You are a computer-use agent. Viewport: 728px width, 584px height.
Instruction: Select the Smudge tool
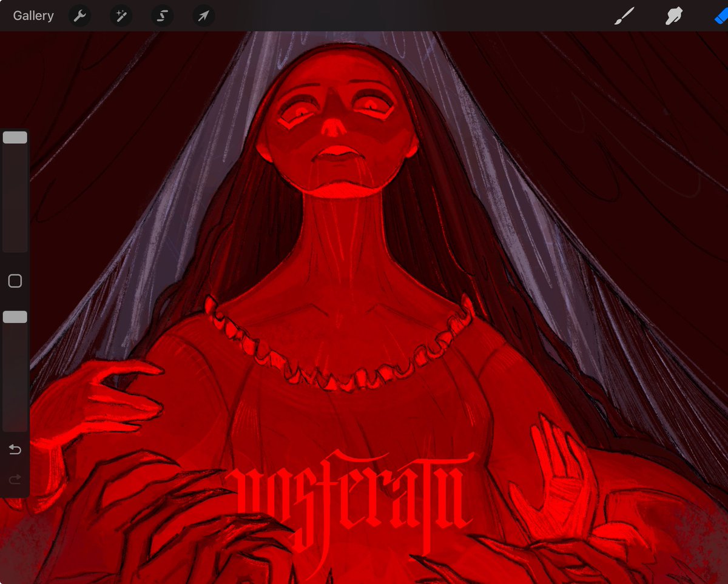click(x=674, y=16)
